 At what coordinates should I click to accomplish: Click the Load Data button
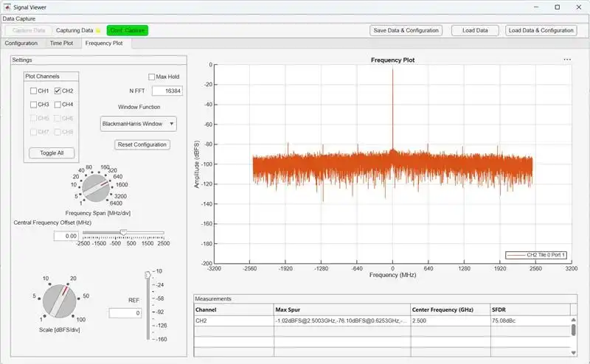tap(475, 30)
